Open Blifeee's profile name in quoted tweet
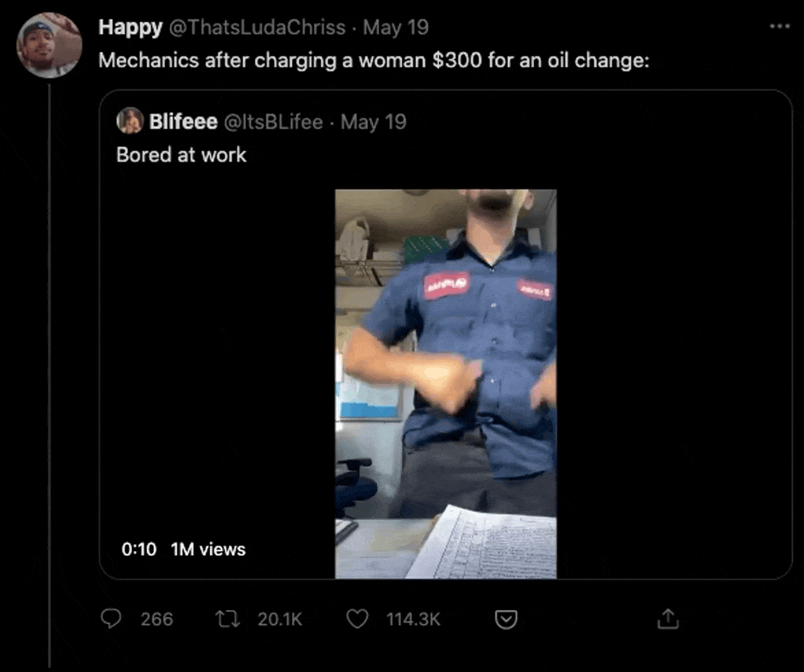804x672 pixels. click(x=183, y=122)
